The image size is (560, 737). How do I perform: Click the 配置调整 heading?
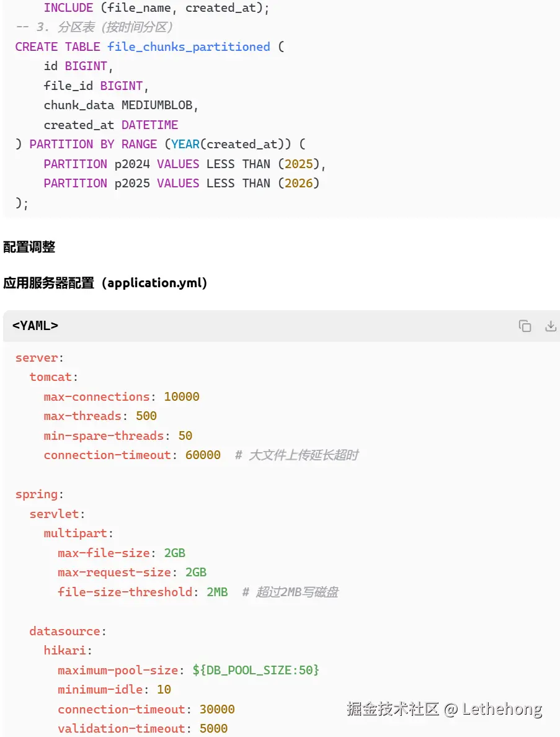point(29,247)
